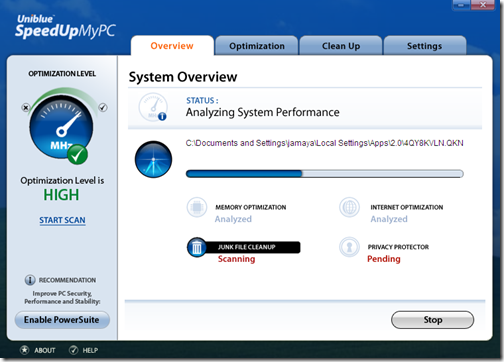Minimize the SpeedUpMyPC window
The height and width of the screenshot is (362, 504).
[x=461, y=5]
